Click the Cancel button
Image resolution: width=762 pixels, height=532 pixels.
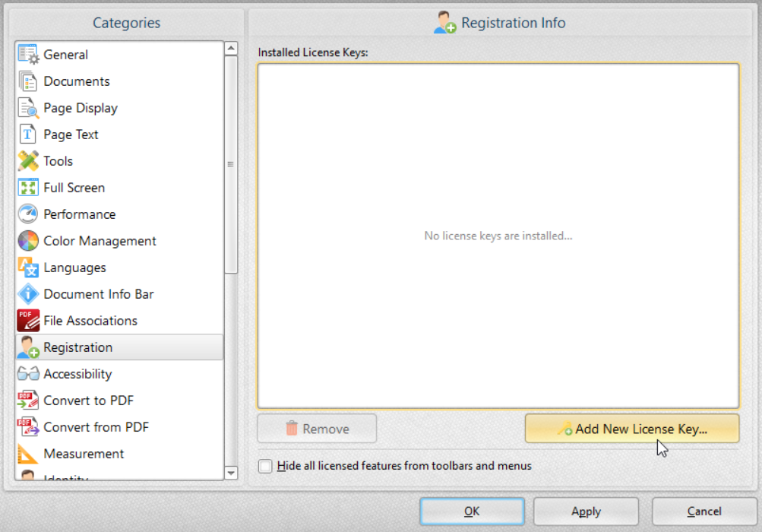(x=704, y=511)
